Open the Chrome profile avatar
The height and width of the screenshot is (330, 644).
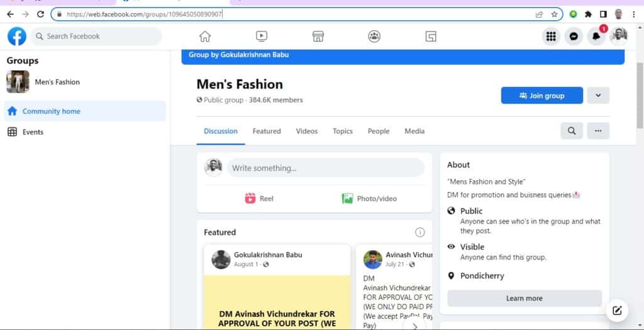pyautogui.click(x=619, y=14)
